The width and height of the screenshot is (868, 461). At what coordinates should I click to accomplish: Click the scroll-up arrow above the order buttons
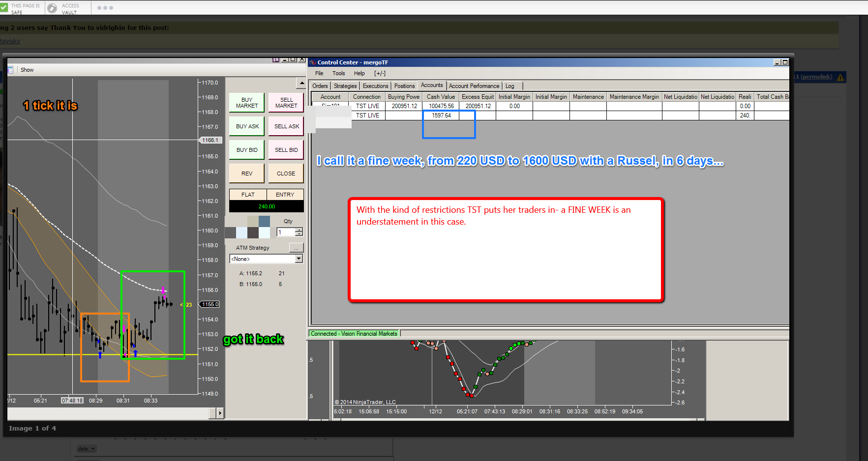point(302,83)
